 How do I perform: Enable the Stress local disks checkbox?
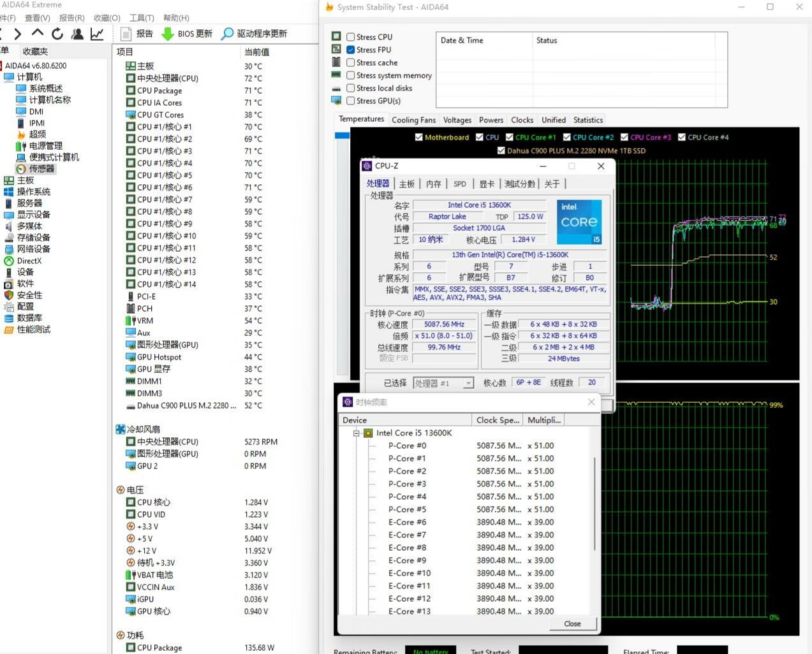[351, 88]
